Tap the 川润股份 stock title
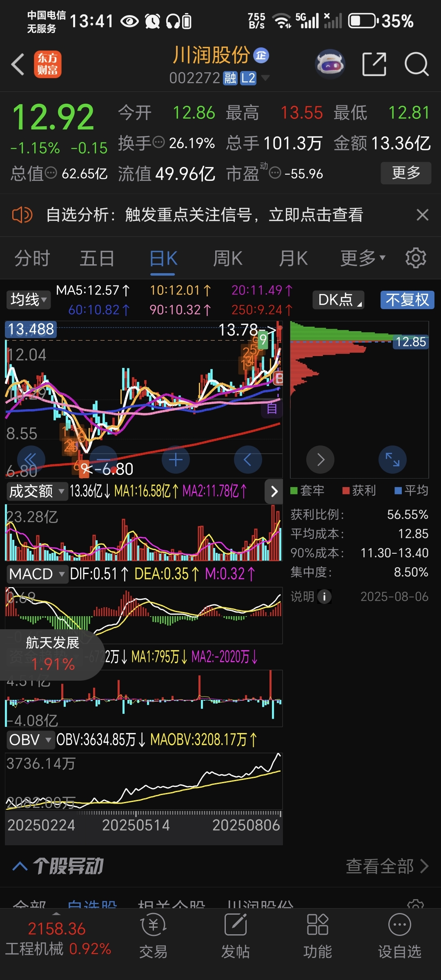Screen dimensions: 441x980 (211, 55)
